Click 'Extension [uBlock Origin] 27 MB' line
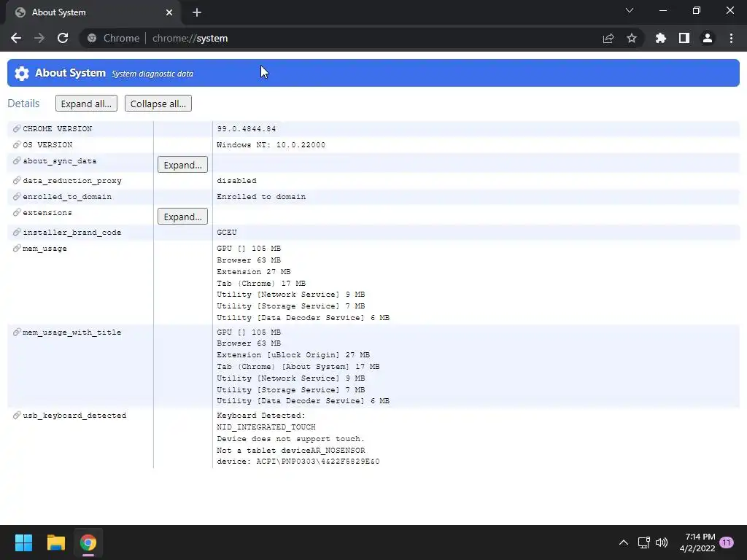Image resolution: width=747 pixels, height=560 pixels. [293, 355]
